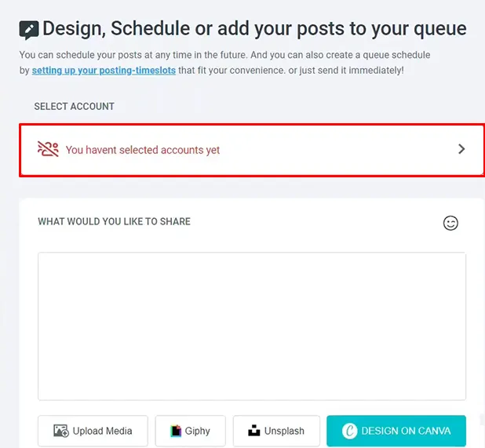The height and width of the screenshot is (448, 485).
Task: Click the Giphy logo icon
Action: tap(177, 431)
